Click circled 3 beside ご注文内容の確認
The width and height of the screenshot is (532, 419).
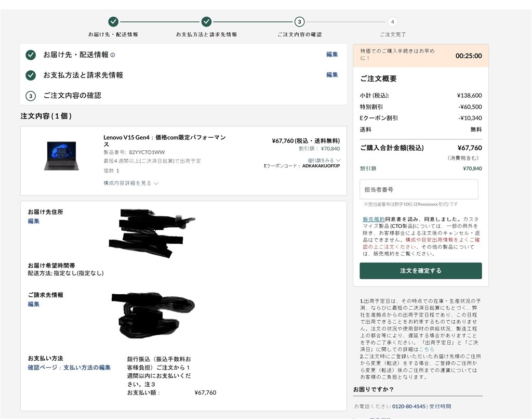click(x=31, y=96)
